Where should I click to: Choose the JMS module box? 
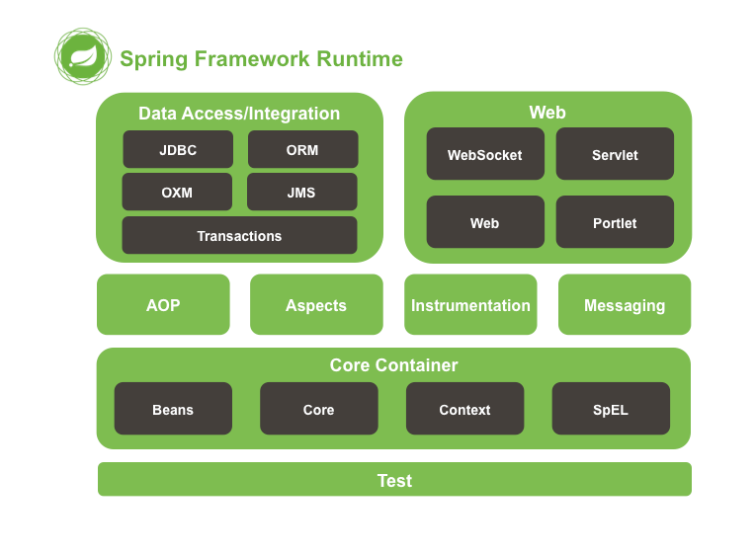301,192
